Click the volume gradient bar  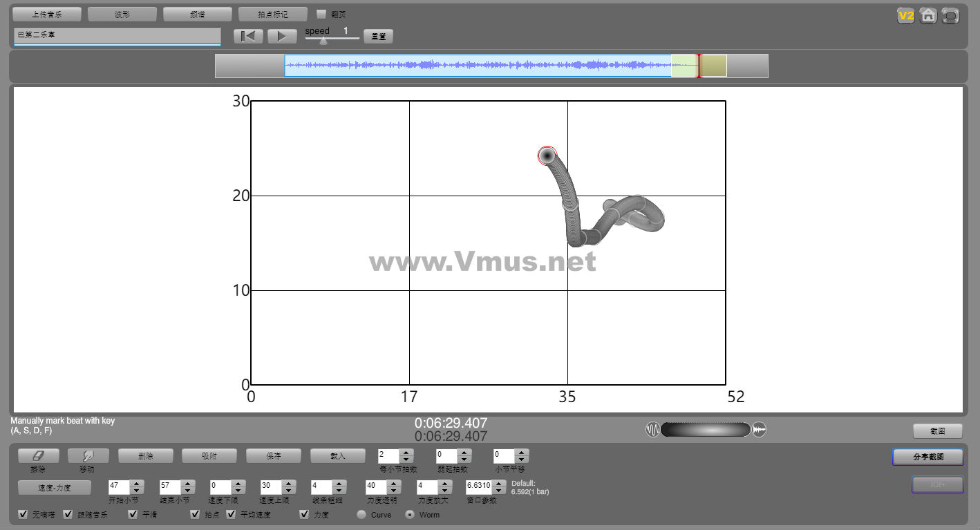(706, 430)
